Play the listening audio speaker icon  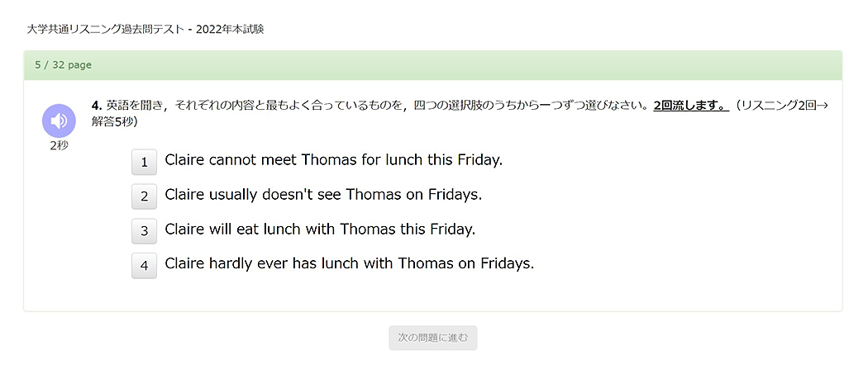coord(59,121)
